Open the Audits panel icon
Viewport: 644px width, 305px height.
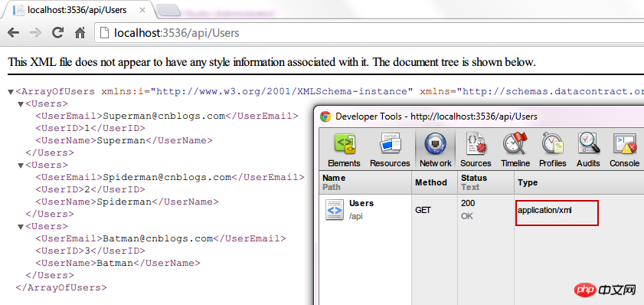pos(588,150)
